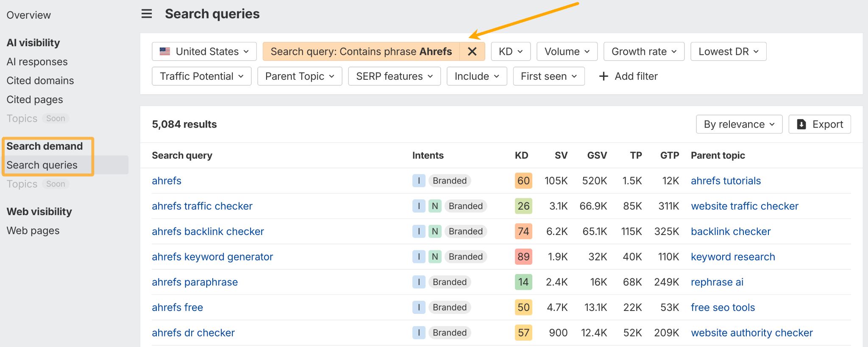This screenshot has height=347, width=868.
Task: Expand the SERP features filter
Action: (394, 76)
